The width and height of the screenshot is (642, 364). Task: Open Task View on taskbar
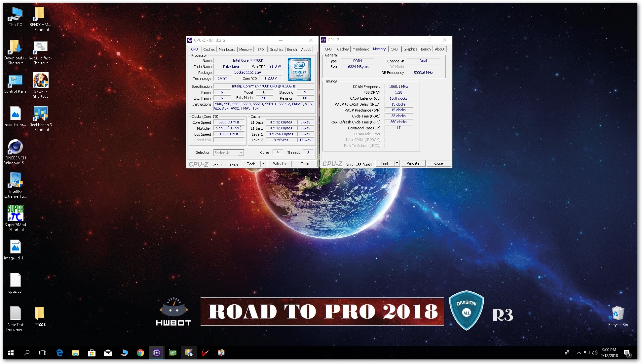pos(43,353)
